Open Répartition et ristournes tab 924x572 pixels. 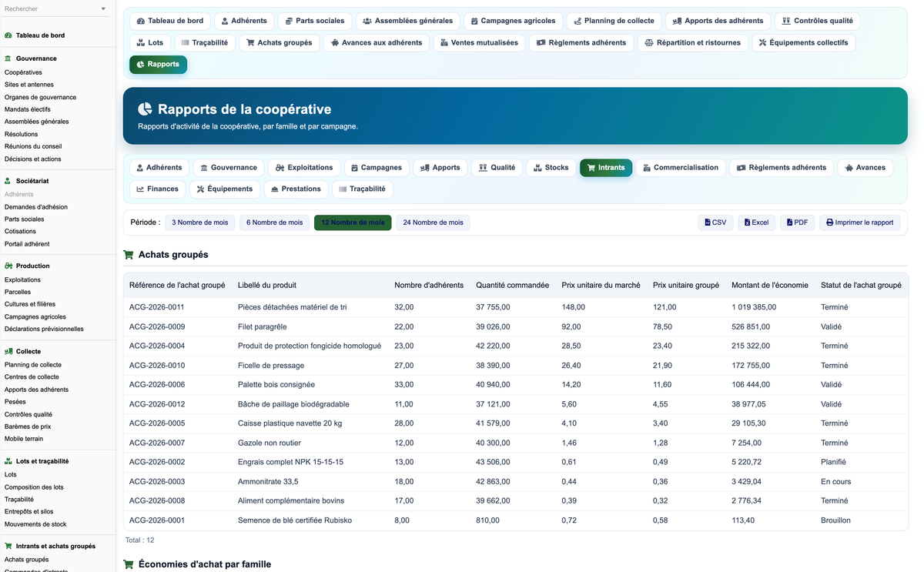tap(692, 42)
